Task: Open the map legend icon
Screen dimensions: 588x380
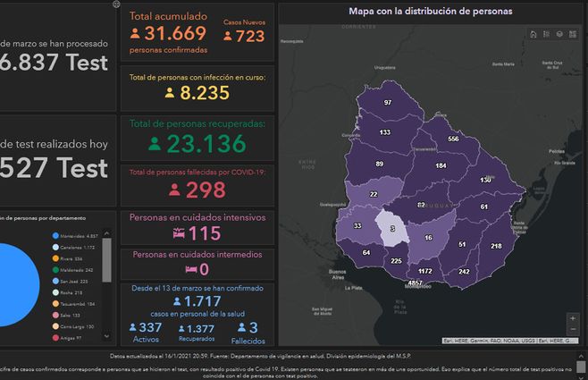Action: [x=546, y=35]
